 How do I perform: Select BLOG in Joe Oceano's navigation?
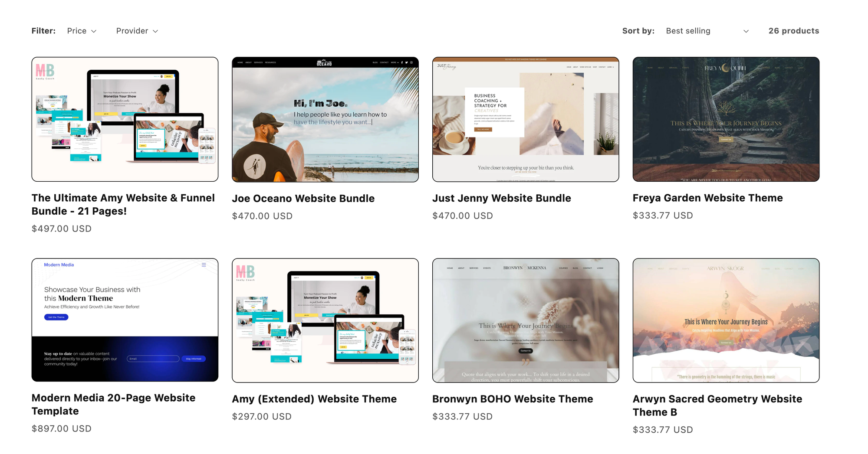(375, 62)
